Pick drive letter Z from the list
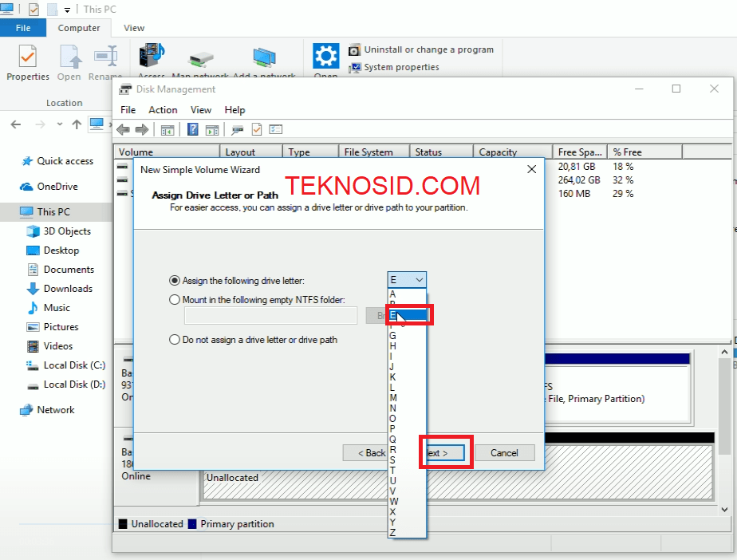 (407, 532)
